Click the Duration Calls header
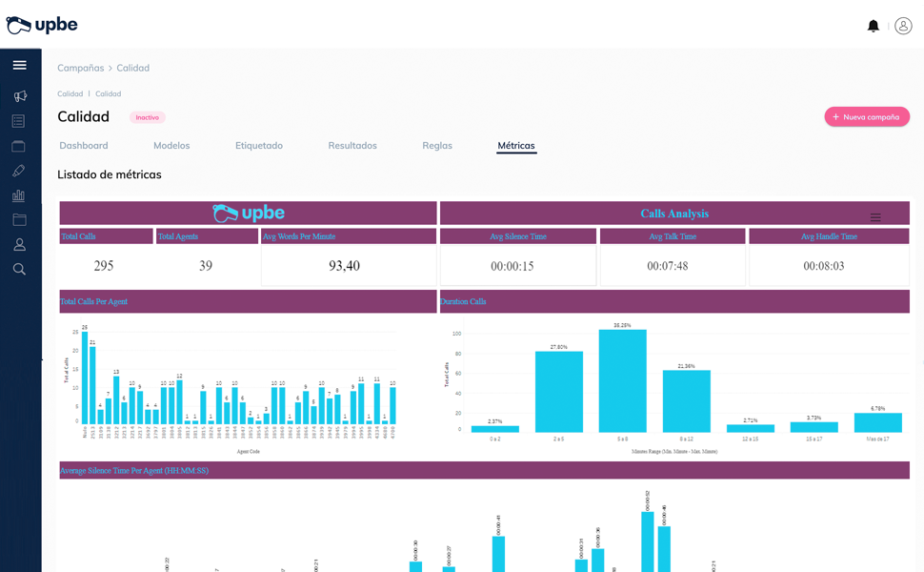Viewport: 924px width, 572px height. pos(674,301)
